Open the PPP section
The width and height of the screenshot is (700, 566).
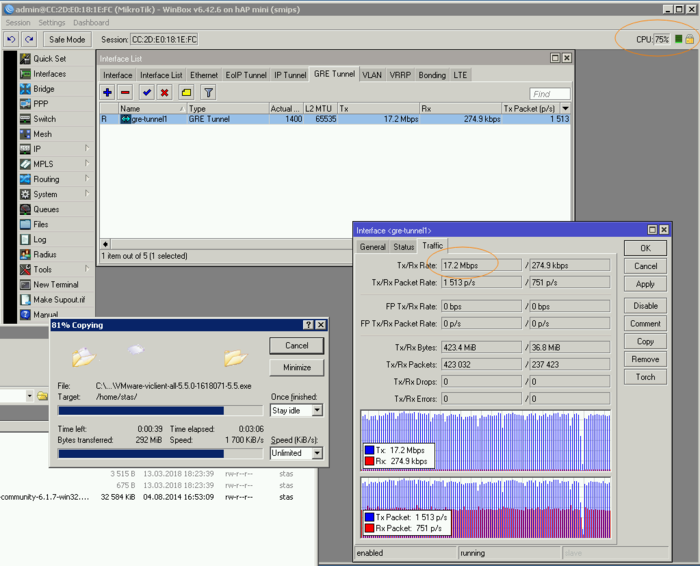point(40,104)
